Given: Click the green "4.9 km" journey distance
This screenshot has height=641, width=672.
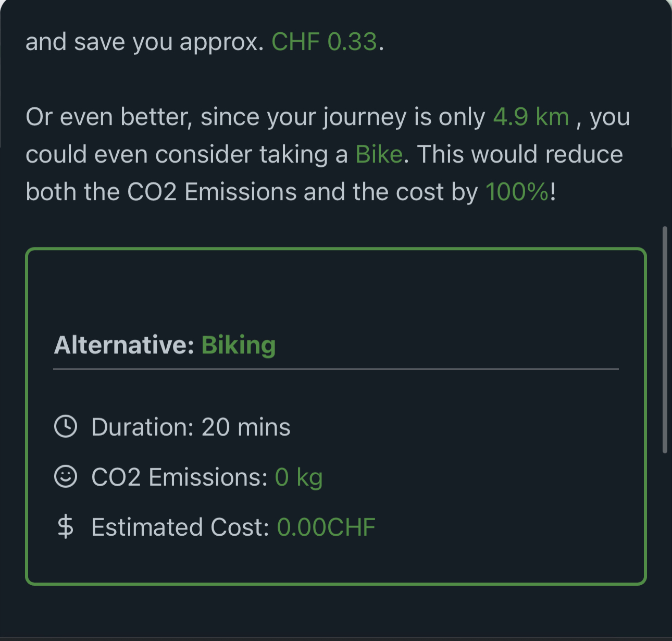Looking at the screenshot, I should point(531,117).
